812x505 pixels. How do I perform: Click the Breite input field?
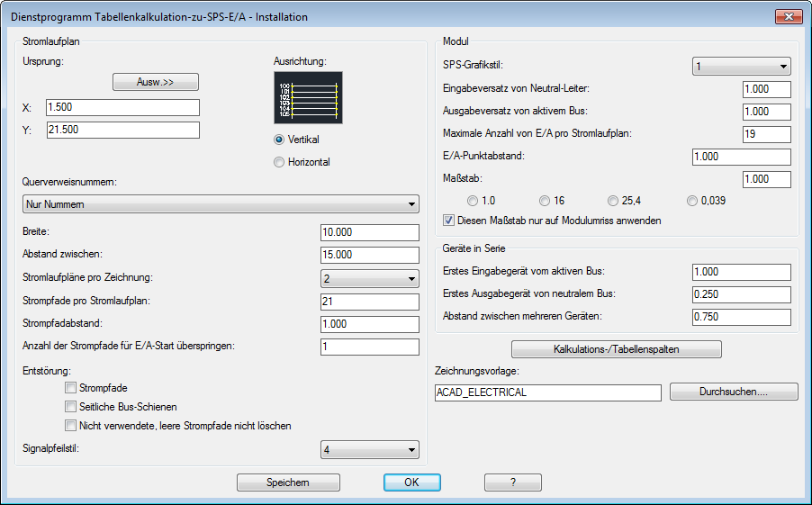pos(370,232)
